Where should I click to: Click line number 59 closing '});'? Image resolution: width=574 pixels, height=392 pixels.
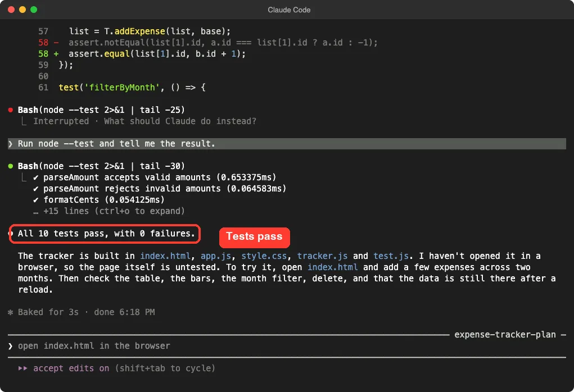point(56,65)
